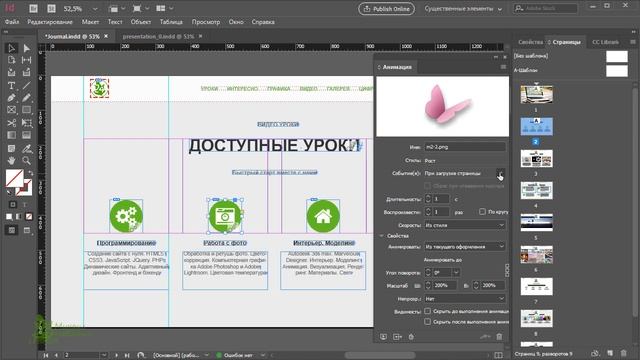Select the Hand tool
This screenshot has height=360, width=640.
pyautogui.click(x=11, y=160)
